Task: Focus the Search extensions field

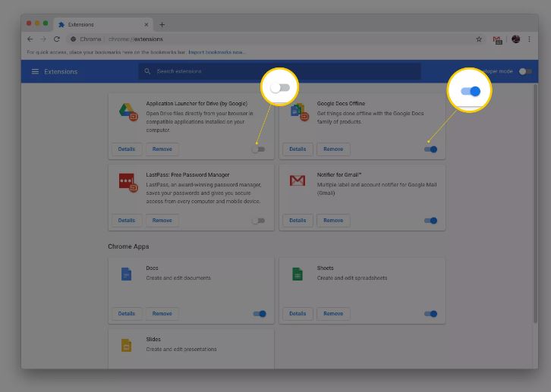Action: tap(279, 71)
